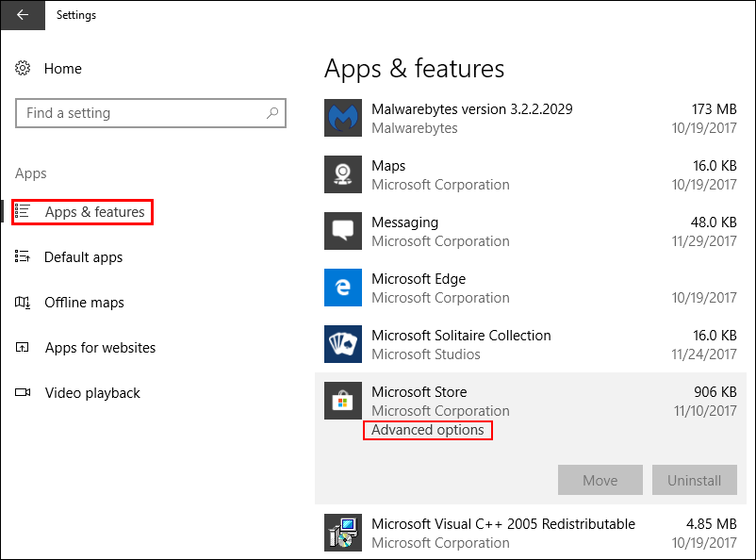Click the Microsoft Store app icon

pos(343,401)
